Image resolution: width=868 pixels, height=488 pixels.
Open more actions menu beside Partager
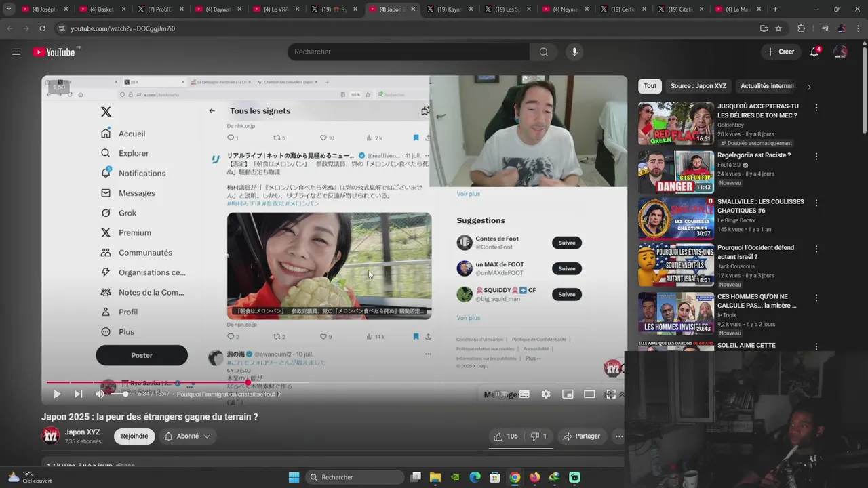tap(618, 436)
